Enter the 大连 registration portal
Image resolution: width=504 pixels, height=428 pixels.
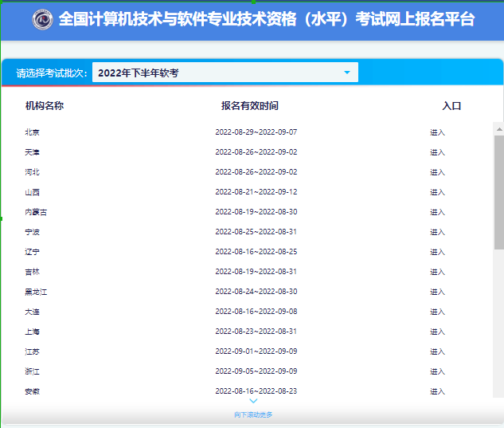437,312
